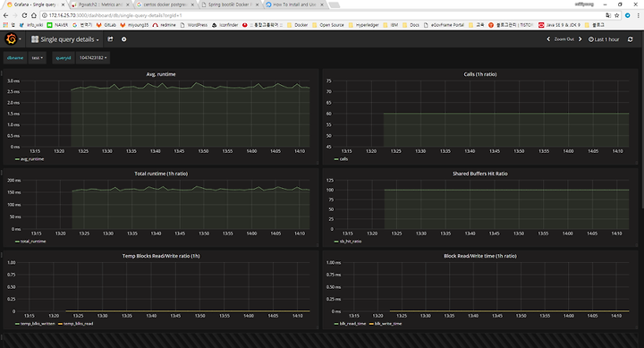This screenshot has width=644, height=348.
Task: Open dashboard settings gear icon
Action: point(124,39)
